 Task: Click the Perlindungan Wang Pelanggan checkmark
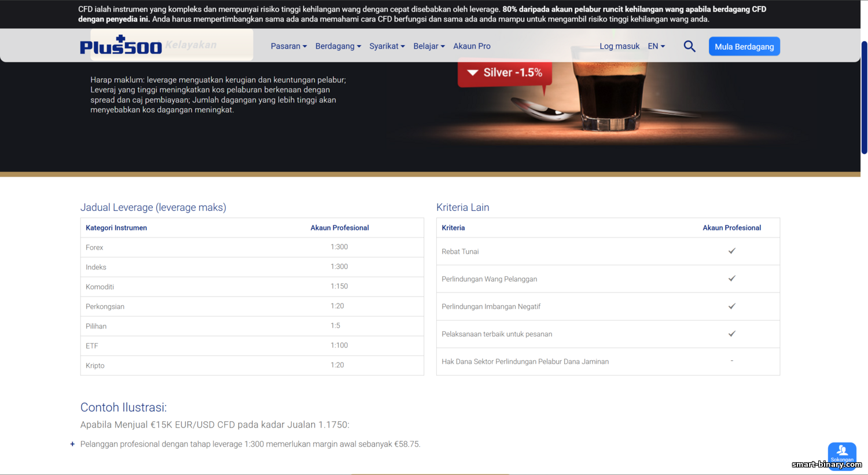(x=731, y=279)
